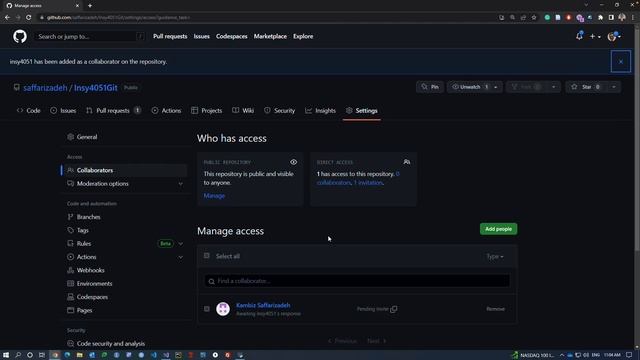Switch to the Projects tab
The height and width of the screenshot is (360, 640).
pyautogui.click(x=207, y=111)
